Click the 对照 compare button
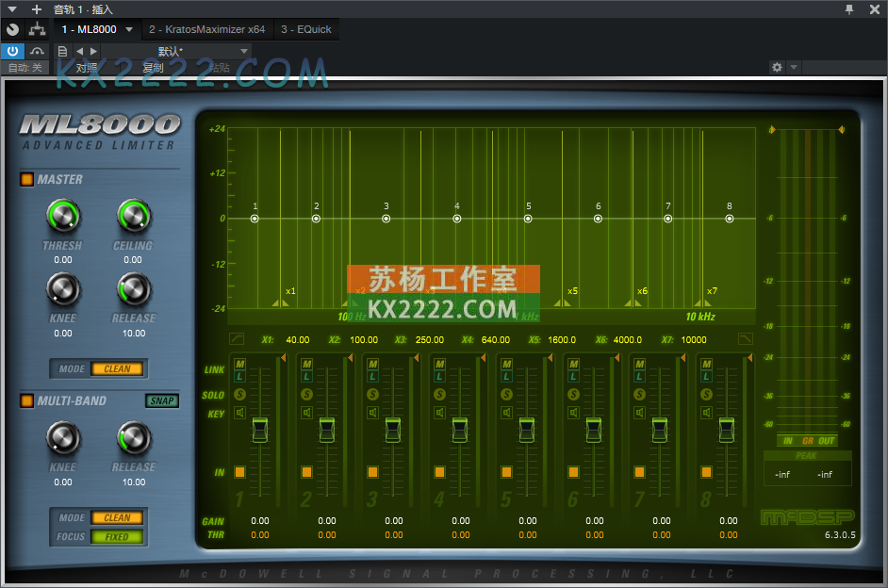This screenshot has height=588, width=888. [87, 68]
